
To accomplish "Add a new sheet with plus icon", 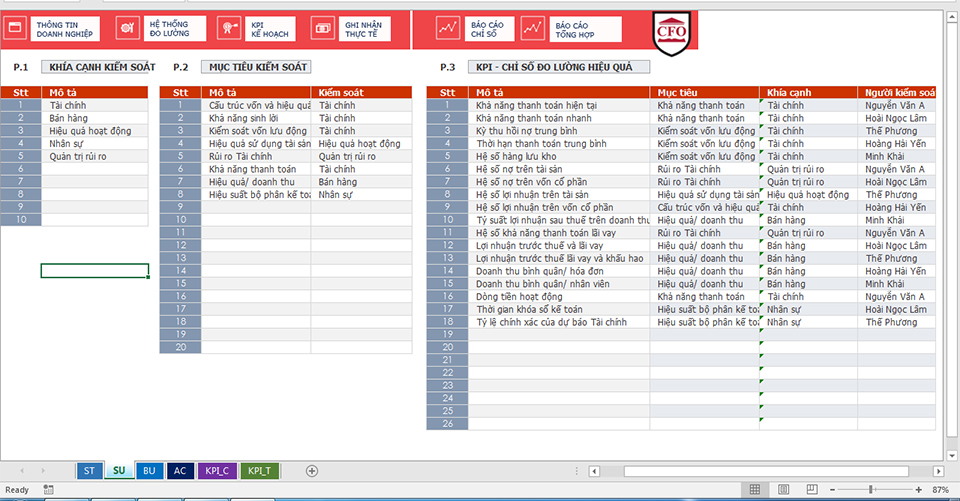I will click(x=312, y=470).
